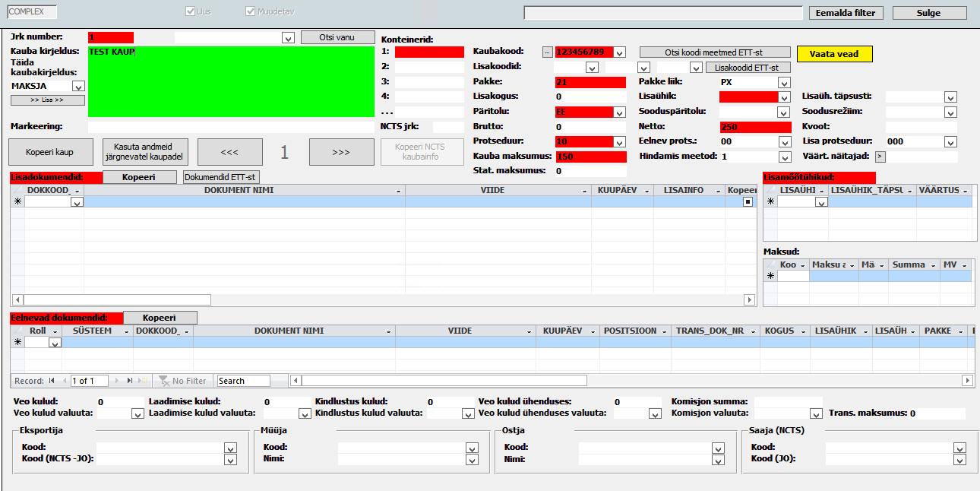Click arrow button beside Väärt. näitajad

[x=880, y=157]
